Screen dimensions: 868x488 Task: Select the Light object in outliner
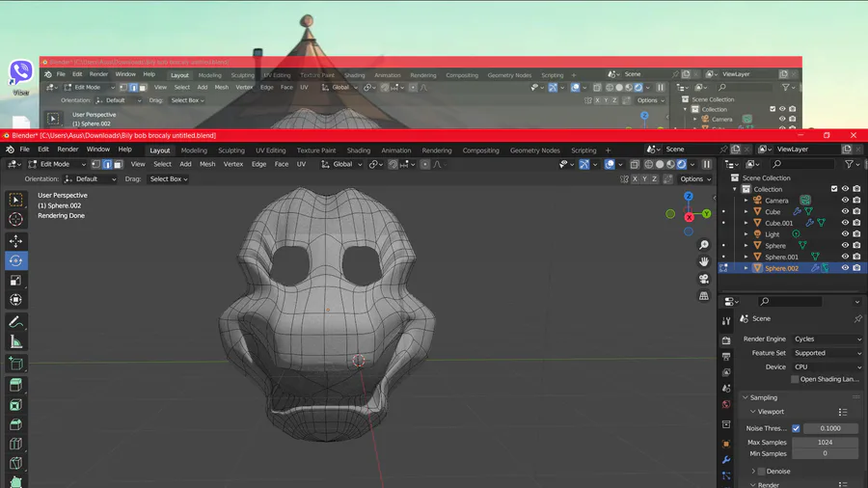tap(773, 234)
